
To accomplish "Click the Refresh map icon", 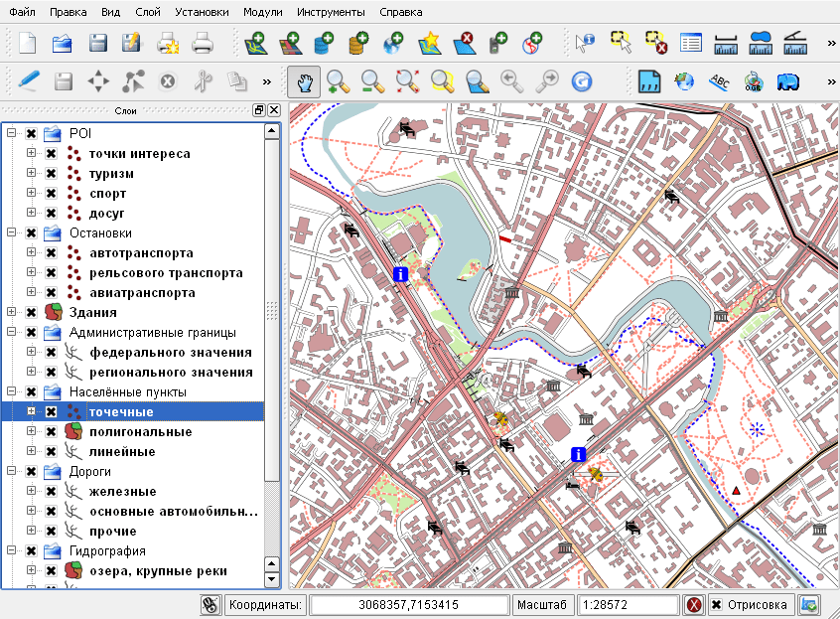I will tap(582, 81).
